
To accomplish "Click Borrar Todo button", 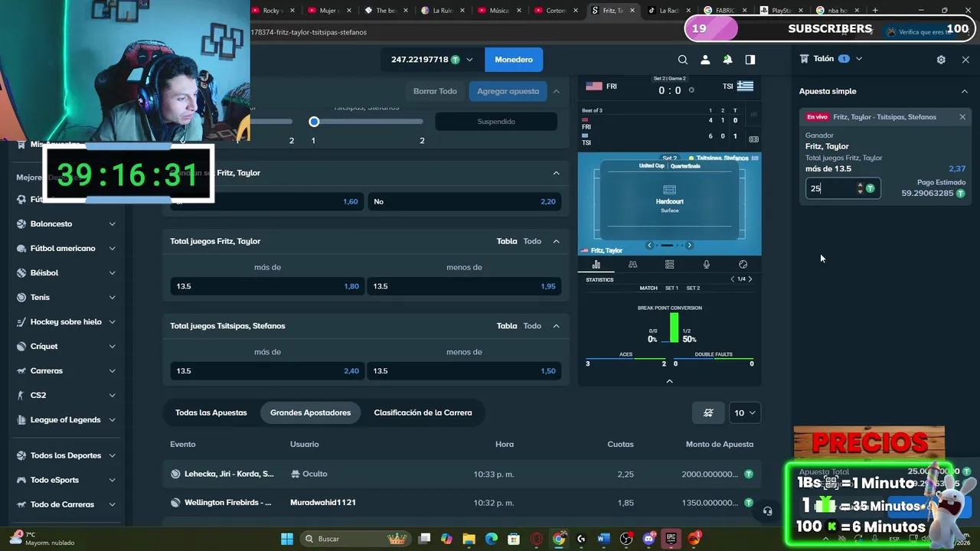I will [x=435, y=91].
